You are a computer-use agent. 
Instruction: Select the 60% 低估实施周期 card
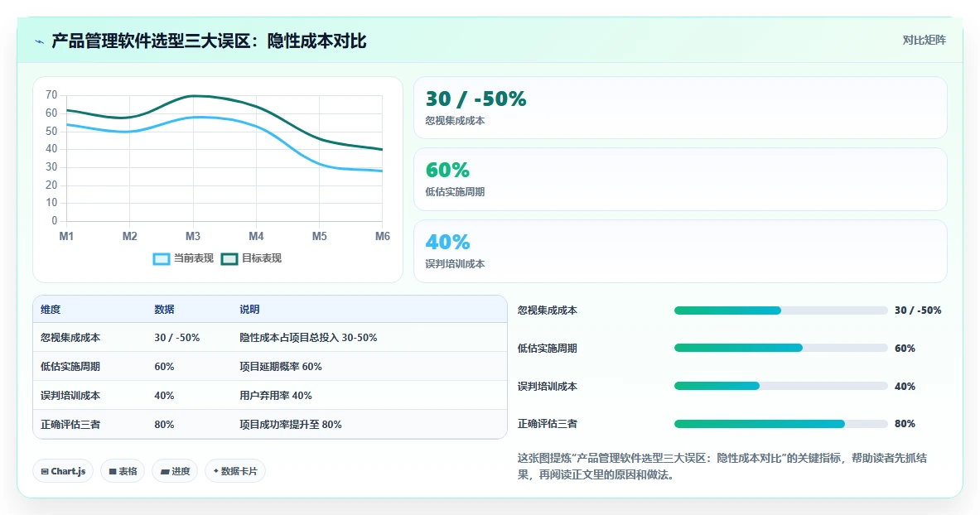point(680,180)
